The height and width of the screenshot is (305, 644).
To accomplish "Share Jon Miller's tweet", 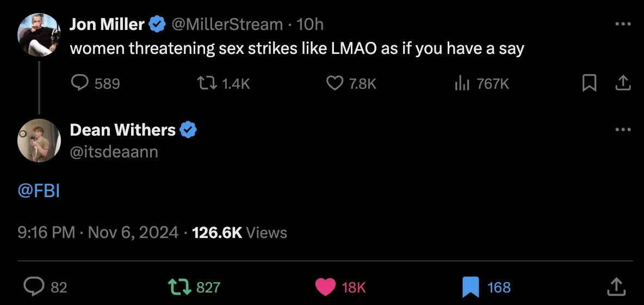I will coord(622,83).
